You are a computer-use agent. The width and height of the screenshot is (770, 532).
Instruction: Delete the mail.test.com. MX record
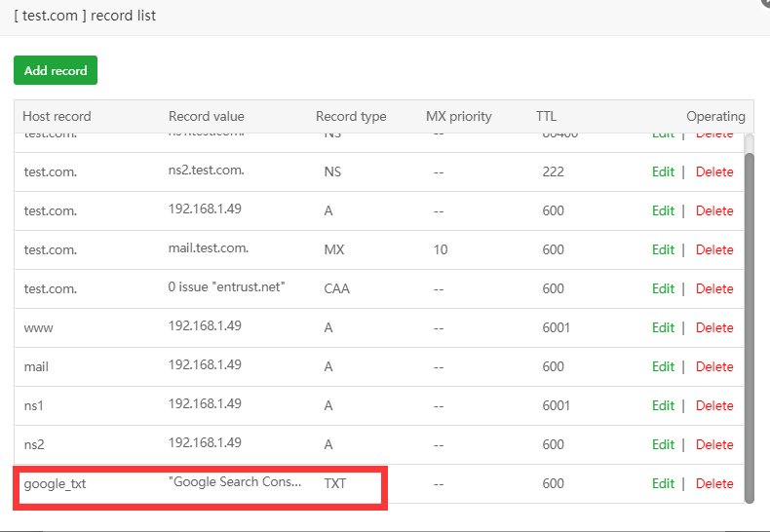(x=714, y=249)
